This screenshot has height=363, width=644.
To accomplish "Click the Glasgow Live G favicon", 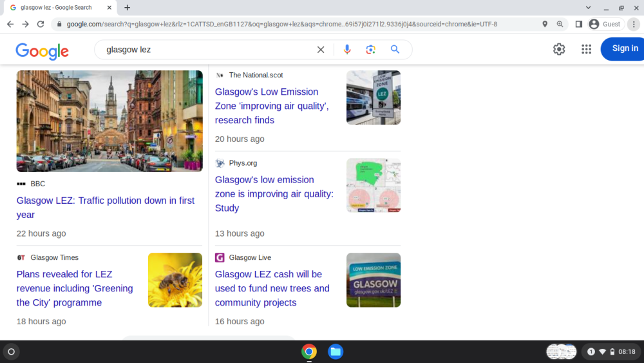I will (220, 258).
